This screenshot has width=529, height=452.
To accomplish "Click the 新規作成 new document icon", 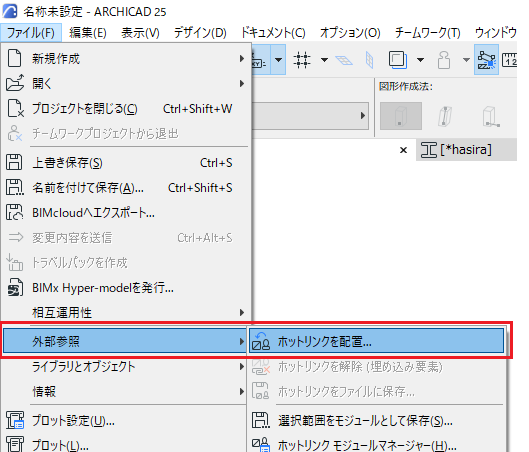I will (x=15, y=58).
